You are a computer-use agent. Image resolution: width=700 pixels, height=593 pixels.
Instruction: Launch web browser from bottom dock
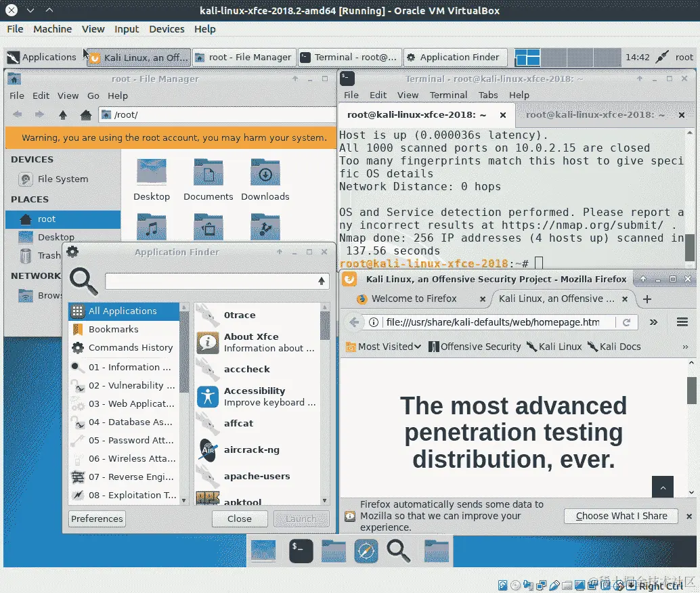[366, 550]
